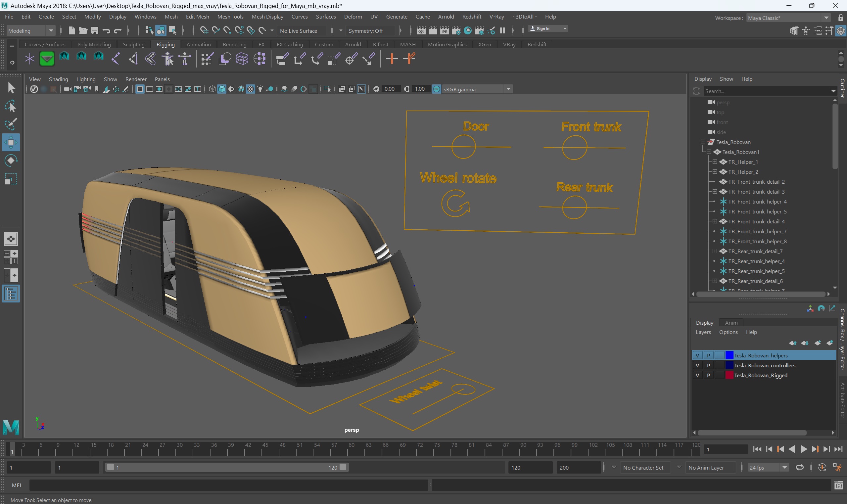Toggle visibility V of Tesla_Robovan_Rigged layer
847x504 pixels.
pos(697,375)
